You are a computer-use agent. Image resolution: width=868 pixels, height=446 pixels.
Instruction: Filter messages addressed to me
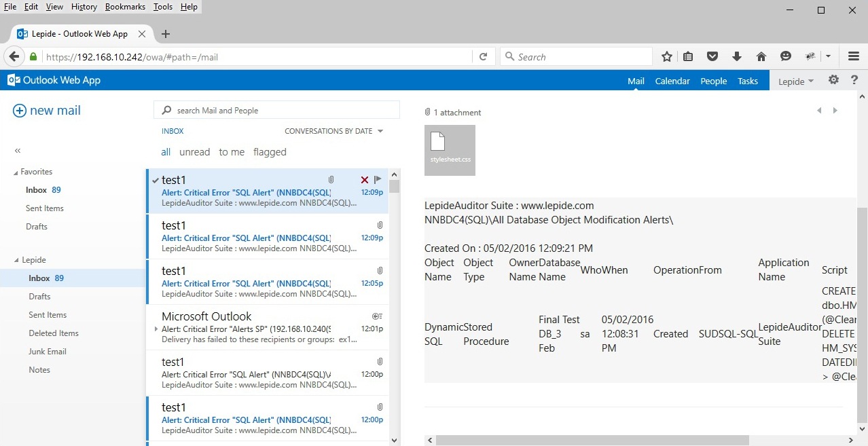(x=231, y=151)
